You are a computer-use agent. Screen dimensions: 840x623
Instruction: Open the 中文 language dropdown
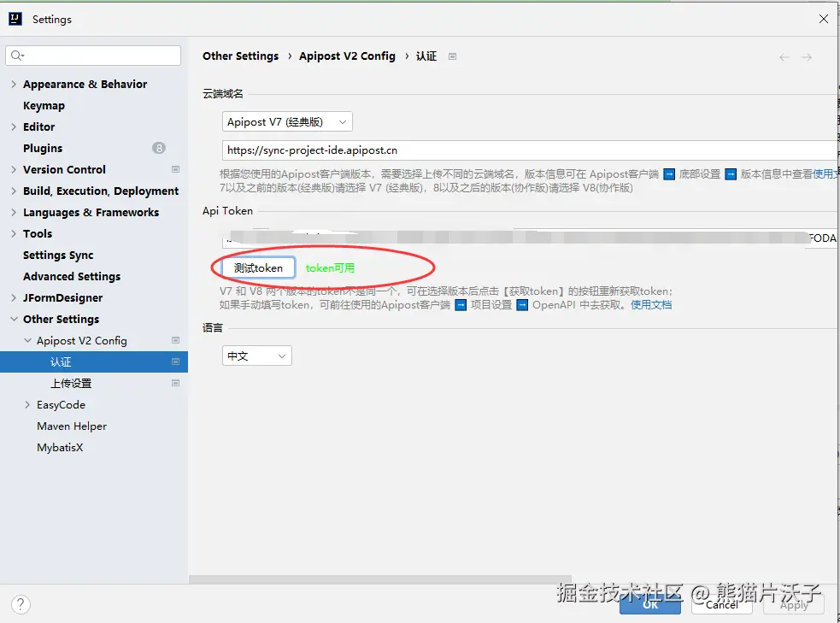[257, 356]
